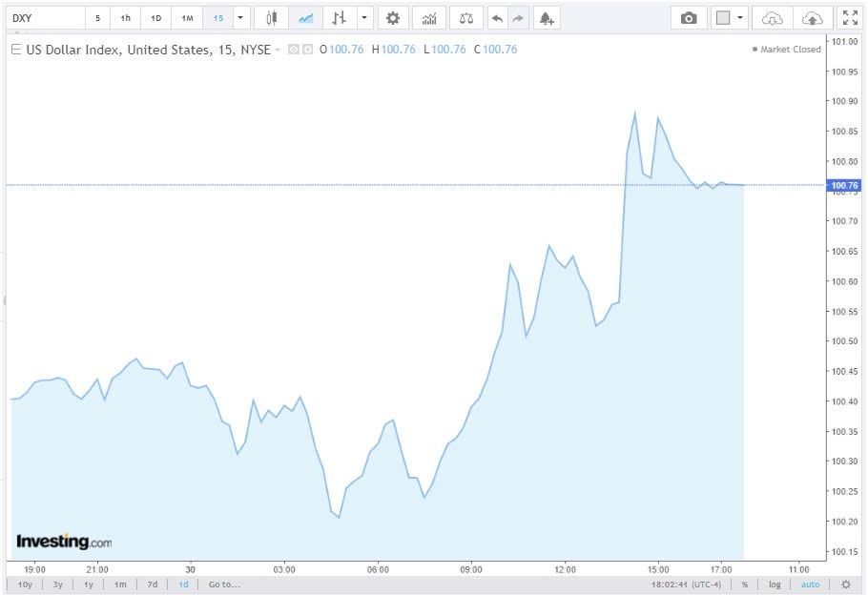This screenshot has width=868, height=595.
Task: Expand the bar style dropdown arrow
Action: pos(362,17)
